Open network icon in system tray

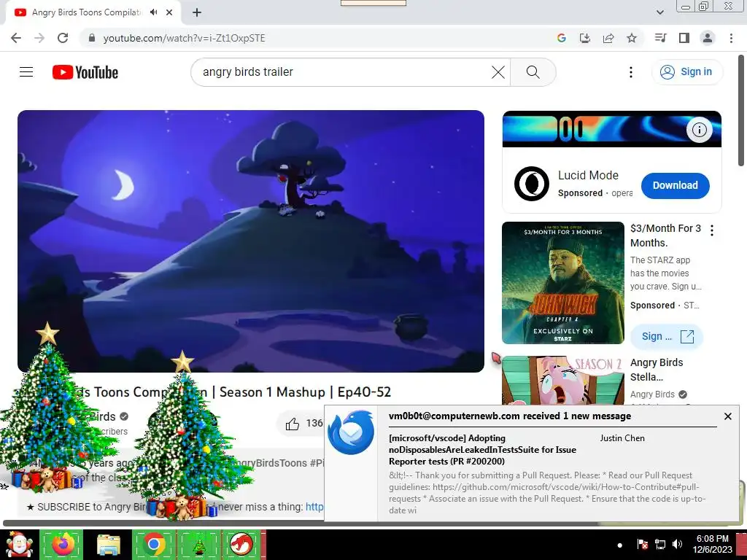coord(659,544)
